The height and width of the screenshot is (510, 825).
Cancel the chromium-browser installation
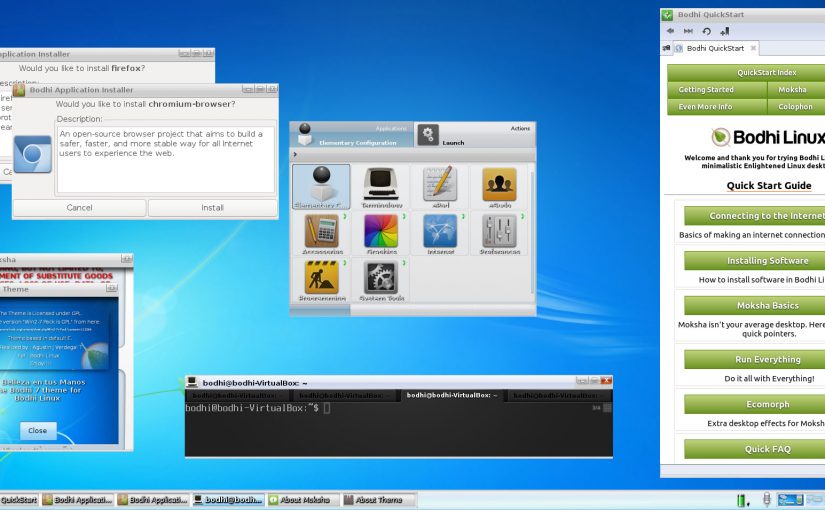tap(79, 208)
